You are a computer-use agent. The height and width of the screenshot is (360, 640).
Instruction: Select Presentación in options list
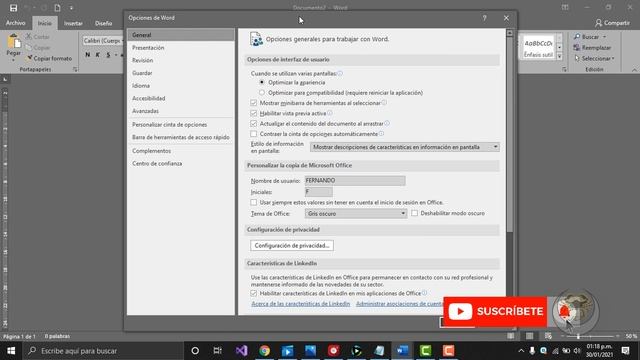181,48
